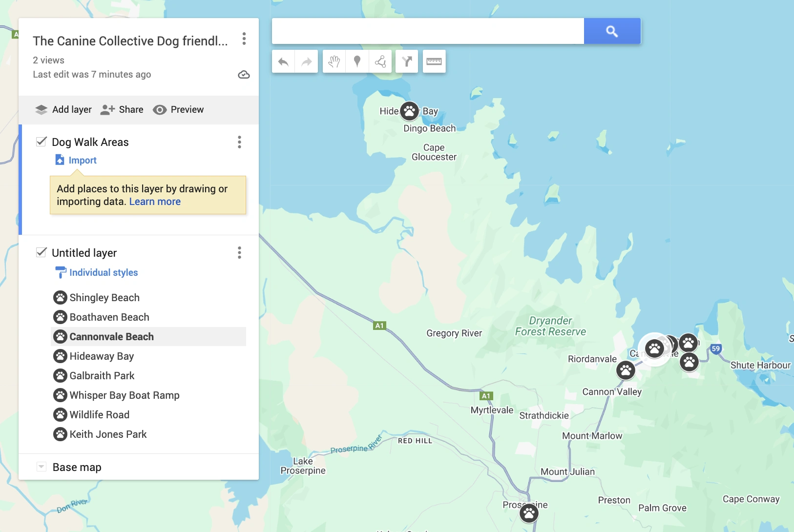Select Keith Jones Park in the layer list
Screen dimensions: 794x532
pos(148,434)
